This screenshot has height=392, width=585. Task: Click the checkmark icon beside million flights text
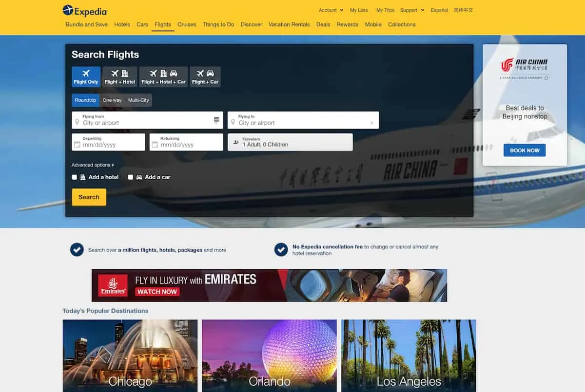tap(77, 250)
